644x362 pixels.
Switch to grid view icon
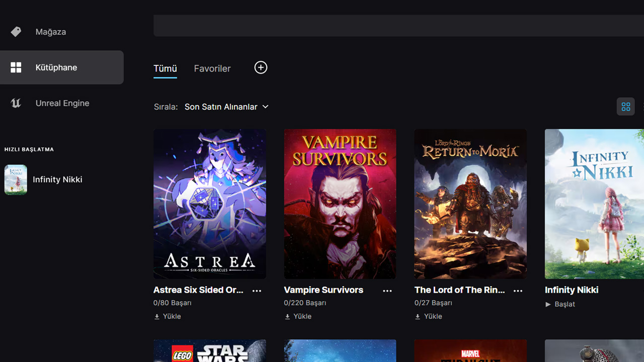click(x=626, y=107)
